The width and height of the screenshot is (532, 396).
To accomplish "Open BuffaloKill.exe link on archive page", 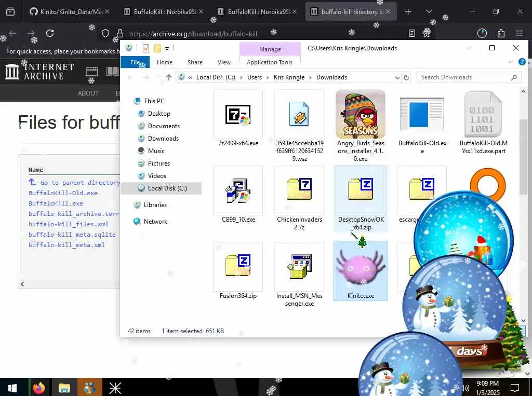I will click(56, 203).
